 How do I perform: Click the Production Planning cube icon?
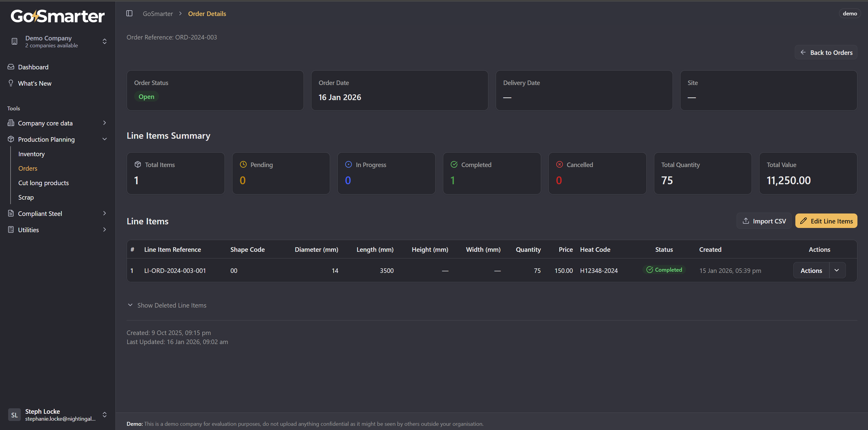click(11, 139)
